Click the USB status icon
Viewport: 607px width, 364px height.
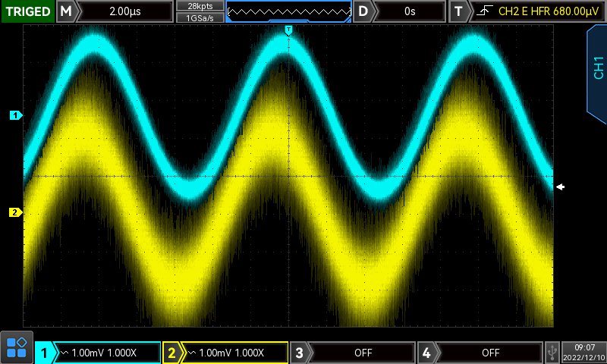[x=552, y=353]
